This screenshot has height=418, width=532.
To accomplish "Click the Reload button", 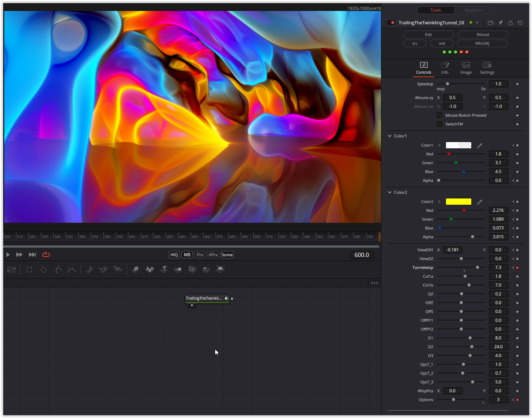I will click(x=483, y=35).
